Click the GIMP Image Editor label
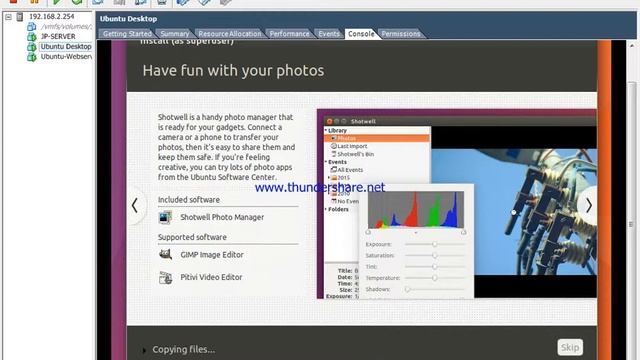Image resolution: width=640 pixels, height=360 pixels. (212, 255)
